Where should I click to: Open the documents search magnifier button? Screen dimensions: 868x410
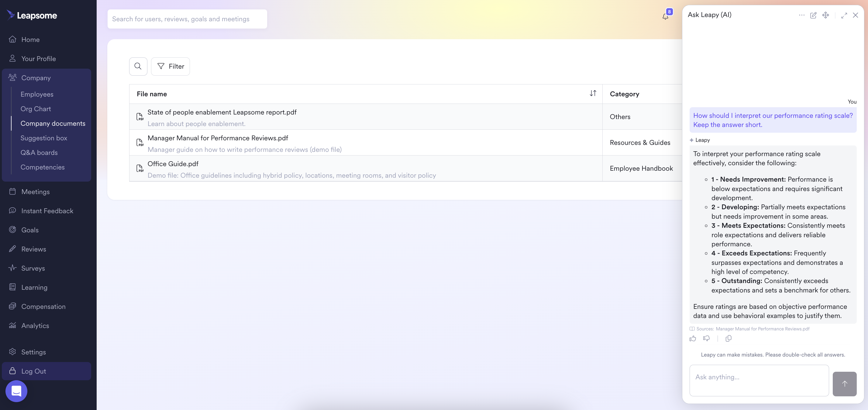(138, 66)
